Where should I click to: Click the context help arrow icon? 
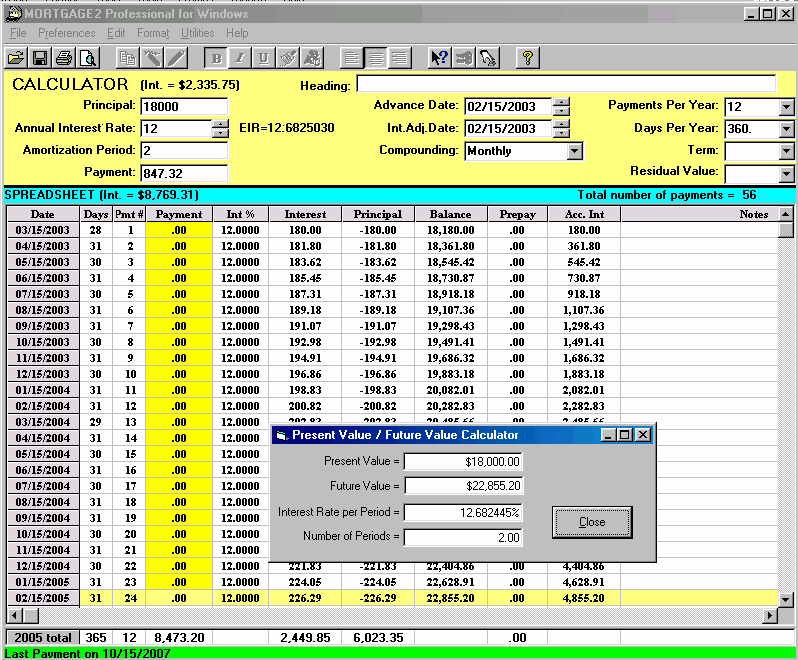439,57
